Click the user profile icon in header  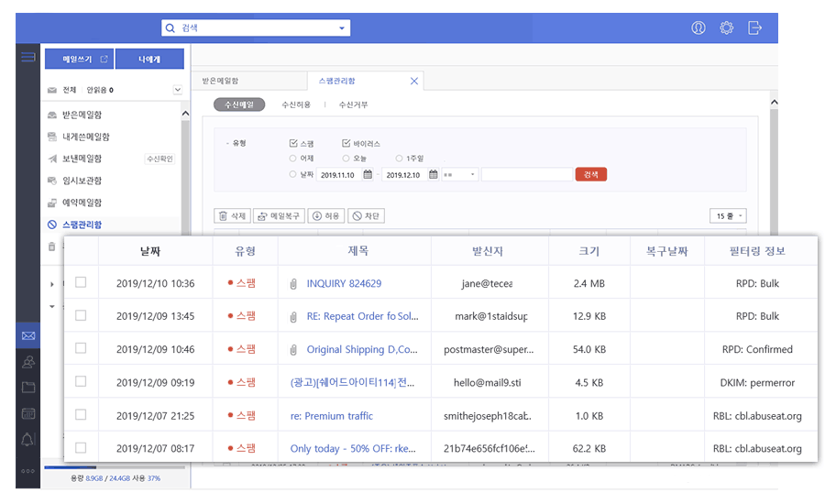click(x=698, y=27)
